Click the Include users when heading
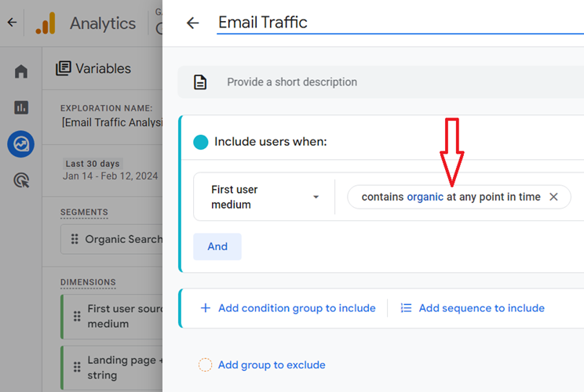This screenshot has height=392, width=584. click(x=270, y=142)
